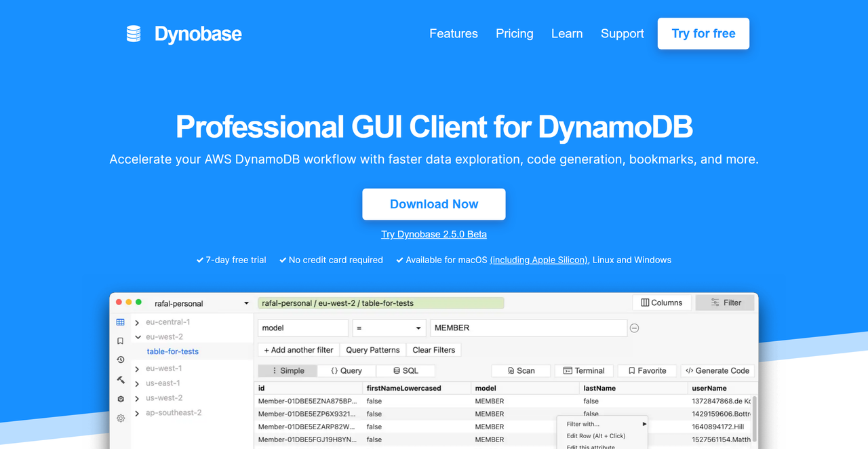Image resolution: width=868 pixels, height=449 pixels.
Task: Click the rafal-personal / eu-west-2 / table-for-tests path bar
Action: tap(381, 303)
